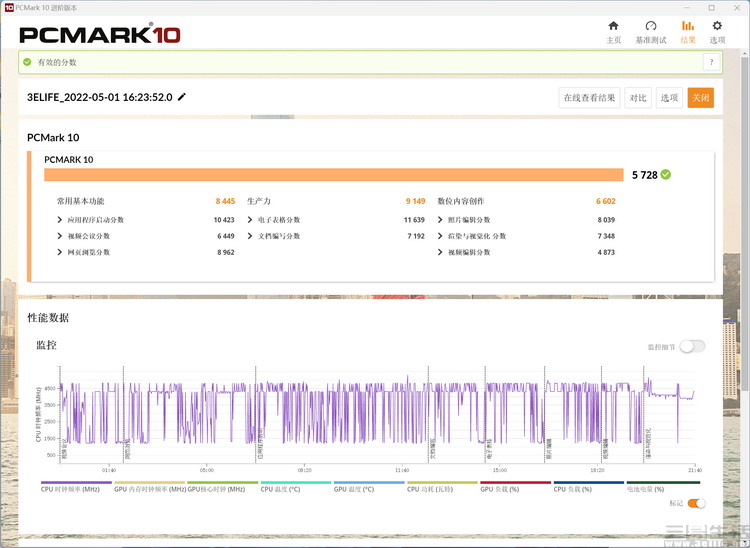750x548 pixels.
Task: Click 在线查看结果 button
Action: tap(589, 98)
